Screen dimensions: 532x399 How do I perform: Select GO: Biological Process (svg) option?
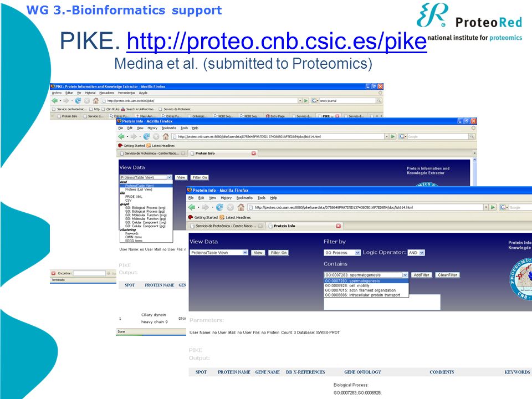coord(145,208)
